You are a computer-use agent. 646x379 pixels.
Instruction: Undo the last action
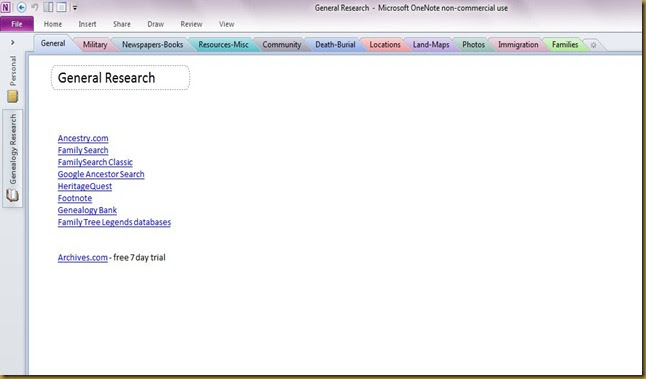click(x=35, y=7)
